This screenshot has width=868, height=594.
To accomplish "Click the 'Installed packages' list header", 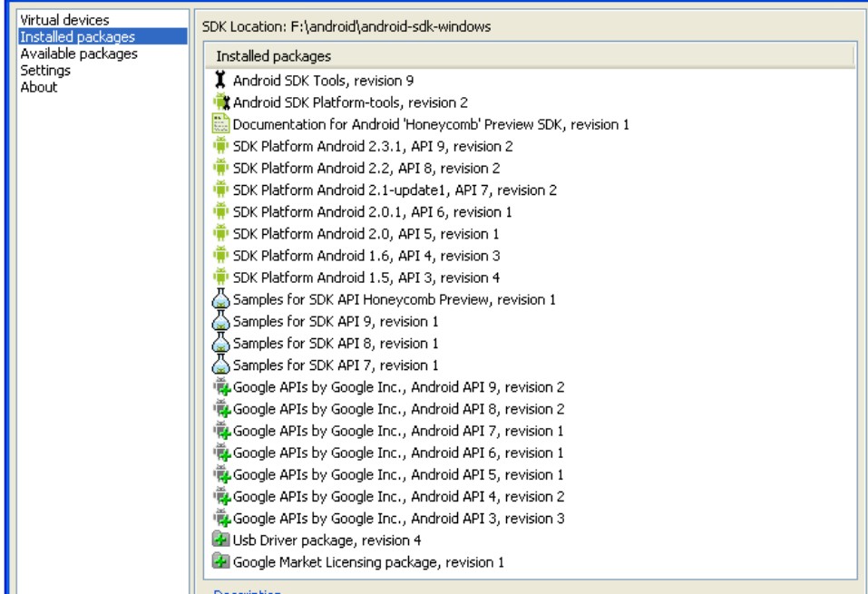I will (x=530, y=56).
